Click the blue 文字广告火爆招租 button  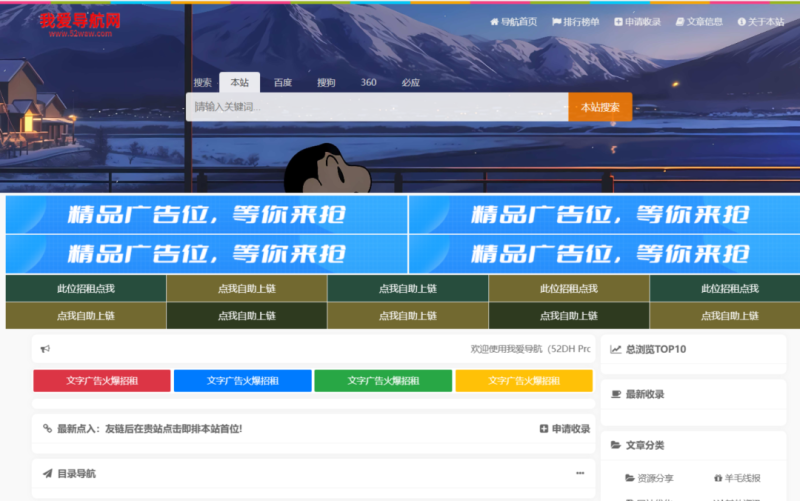click(x=243, y=381)
